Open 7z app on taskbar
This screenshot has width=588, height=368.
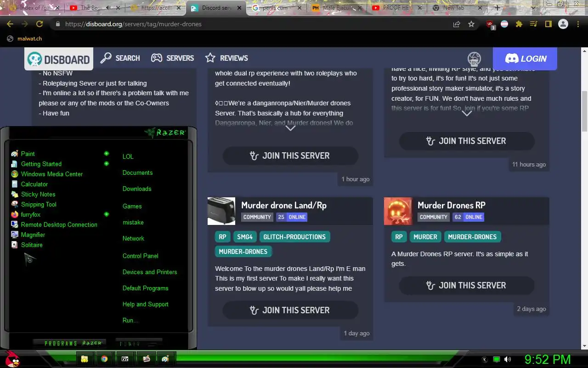click(125, 359)
